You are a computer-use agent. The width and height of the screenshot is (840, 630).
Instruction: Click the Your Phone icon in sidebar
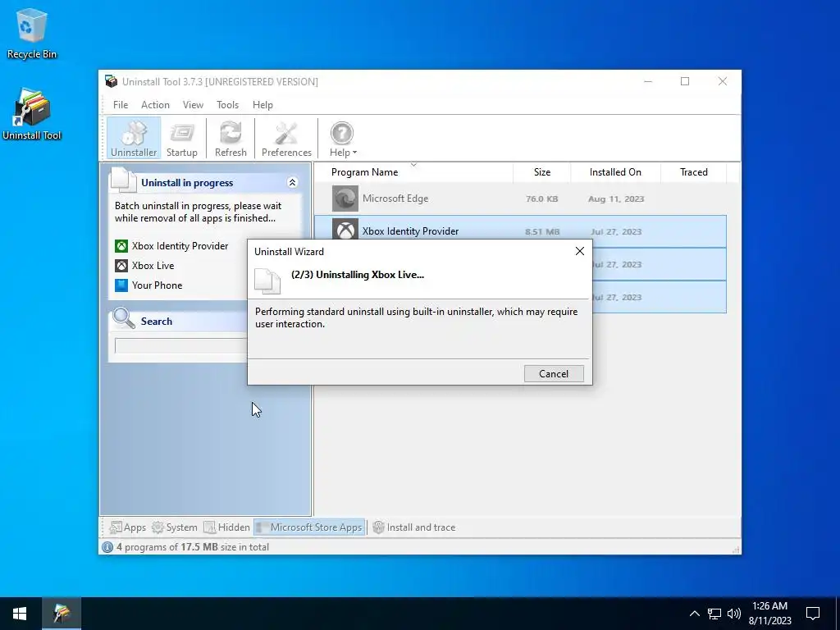[x=121, y=285]
